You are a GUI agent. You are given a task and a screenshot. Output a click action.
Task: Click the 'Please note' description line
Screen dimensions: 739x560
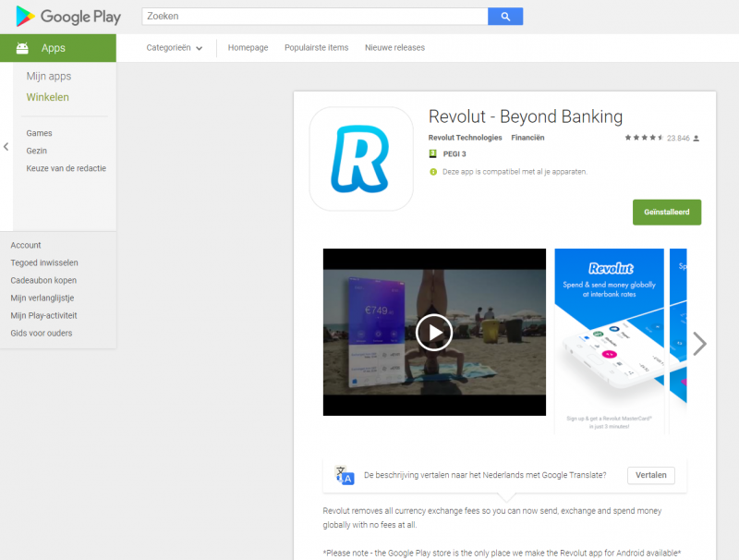click(502, 553)
